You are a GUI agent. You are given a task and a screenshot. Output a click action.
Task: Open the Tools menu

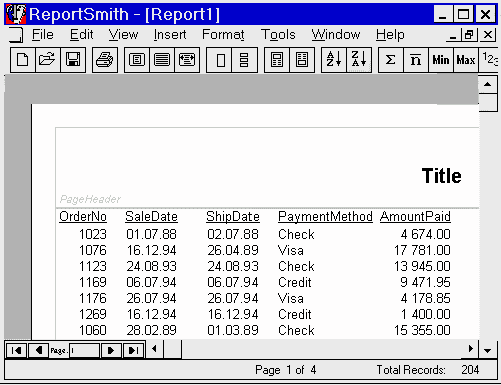coord(278,35)
